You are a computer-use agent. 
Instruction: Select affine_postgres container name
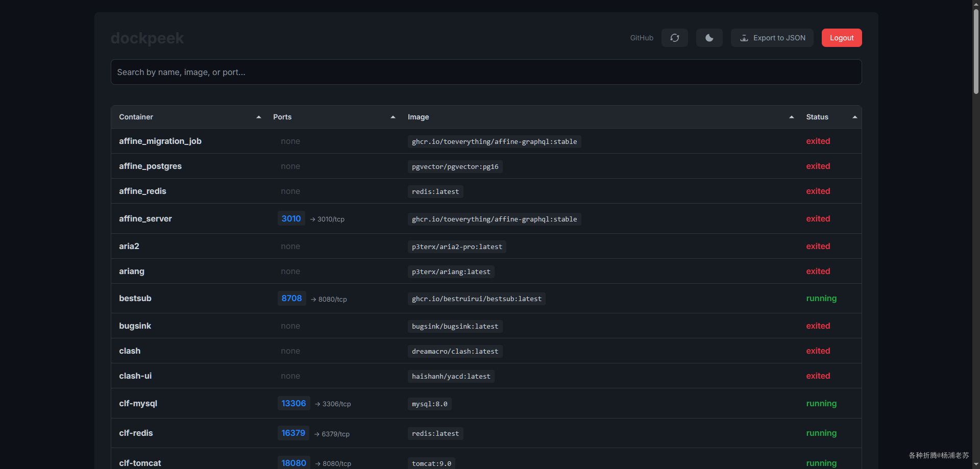click(150, 166)
